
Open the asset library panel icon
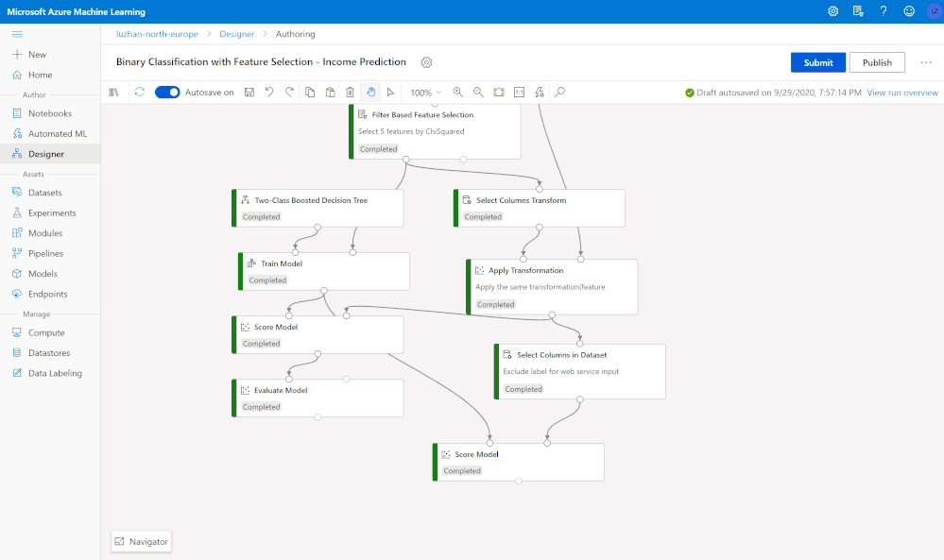pos(113,92)
